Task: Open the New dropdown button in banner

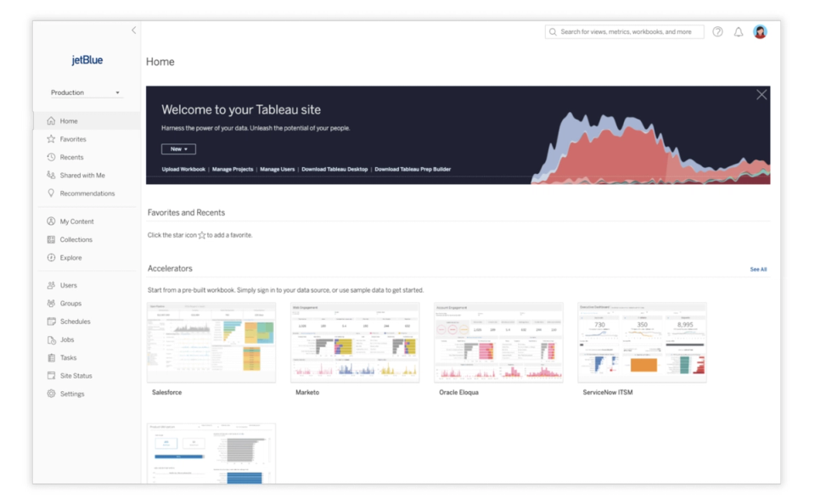Action: pos(178,149)
